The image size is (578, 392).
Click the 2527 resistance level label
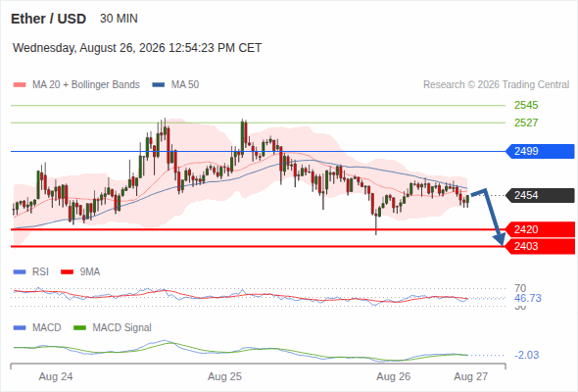526,122
